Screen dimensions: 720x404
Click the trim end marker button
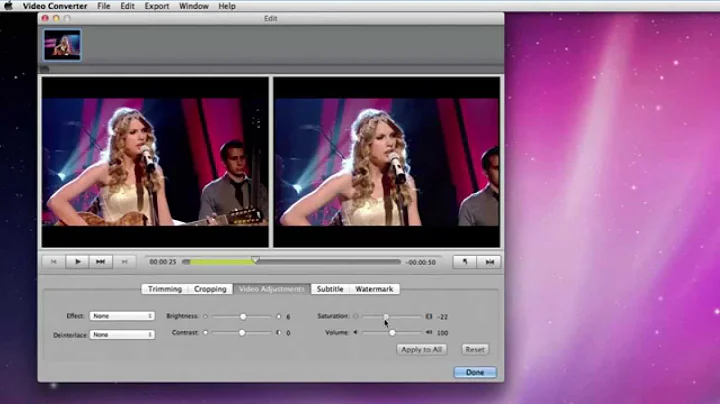click(x=489, y=262)
